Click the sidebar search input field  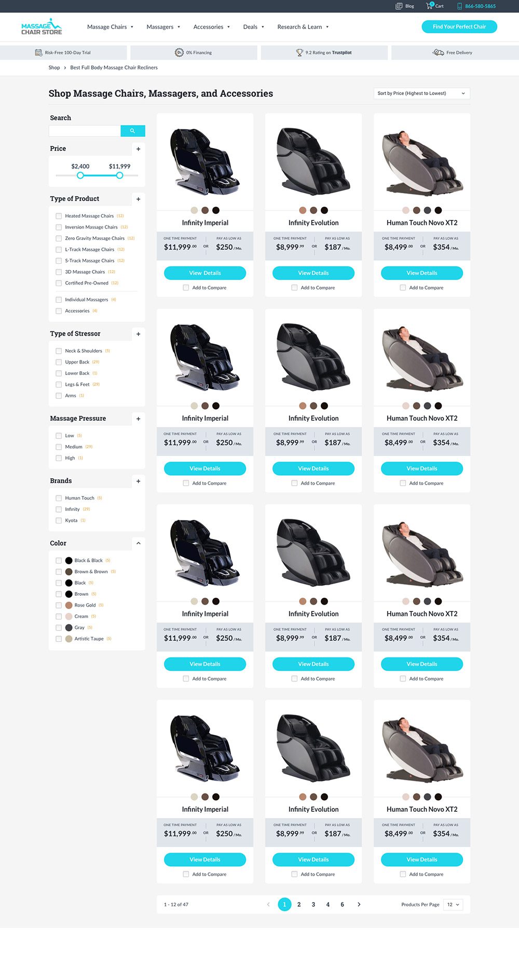point(85,131)
